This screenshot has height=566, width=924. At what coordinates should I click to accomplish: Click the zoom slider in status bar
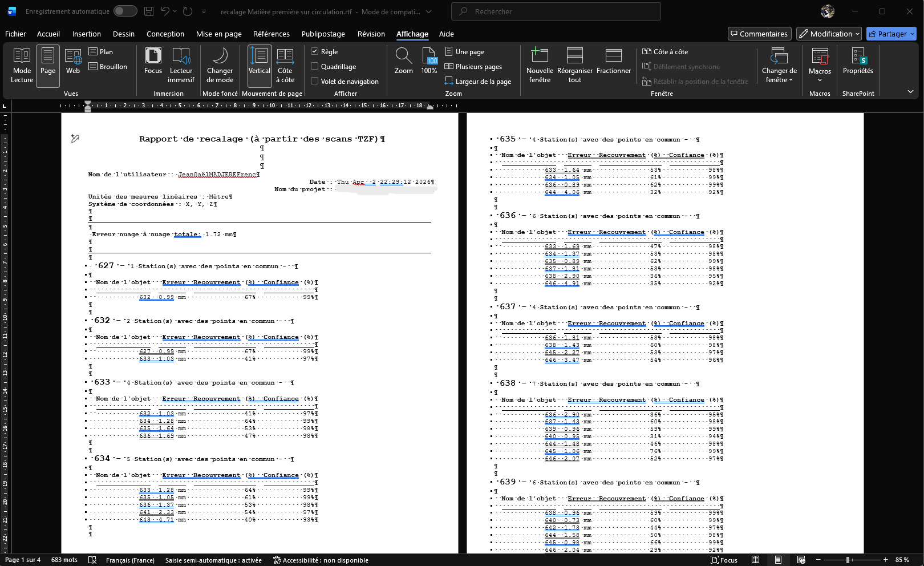(848, 560)
